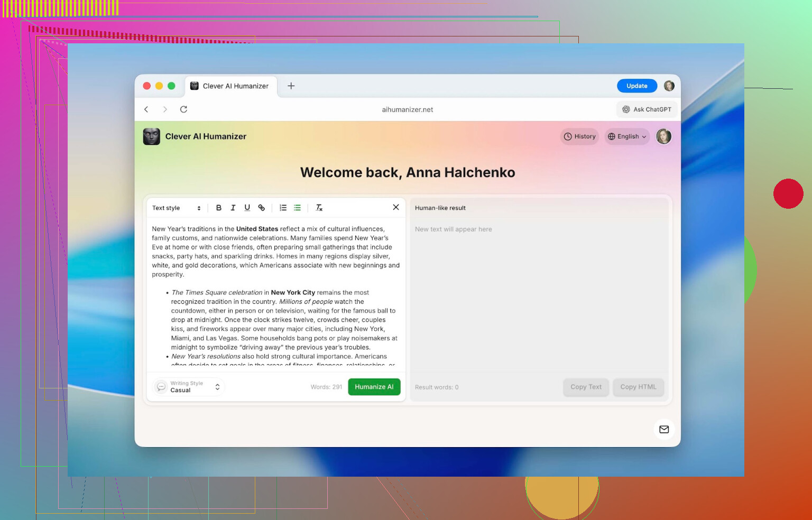Open the mail contact button

(664, 429)
